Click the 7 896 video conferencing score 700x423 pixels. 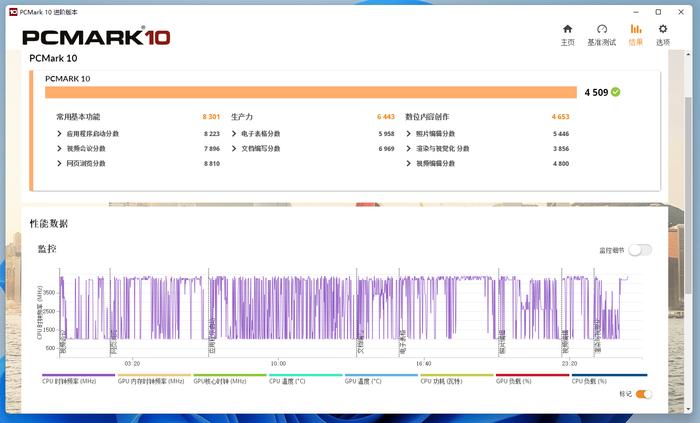click(x=212, y=149)
